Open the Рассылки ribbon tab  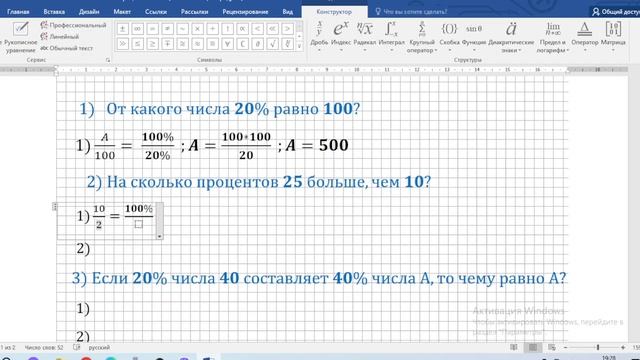tap(194, 12)
